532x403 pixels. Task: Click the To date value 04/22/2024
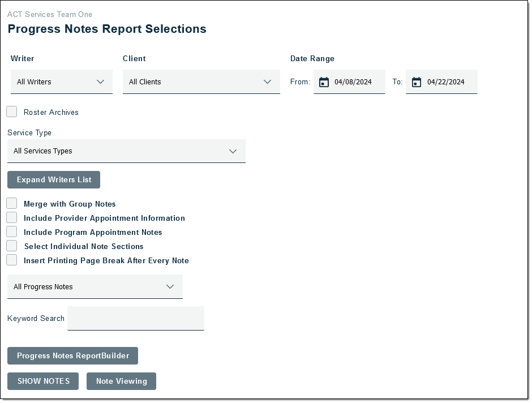(446, 82)
